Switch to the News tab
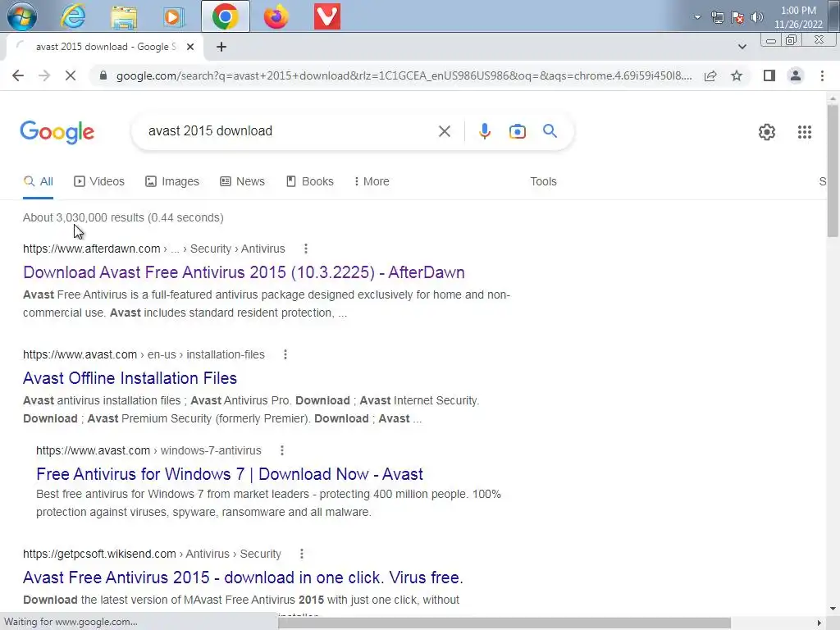This screenshot has height=630, width=840. 242,181
